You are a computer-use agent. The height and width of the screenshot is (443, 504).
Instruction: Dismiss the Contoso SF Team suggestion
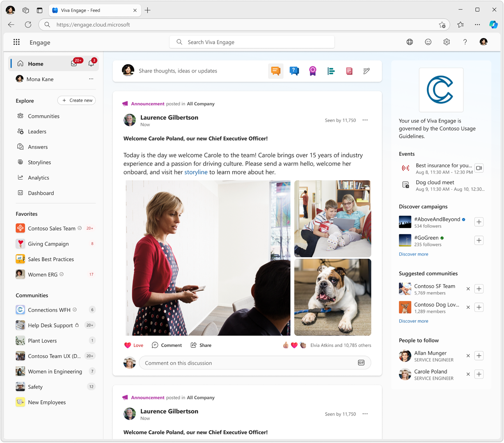click(x=468, y=289)
